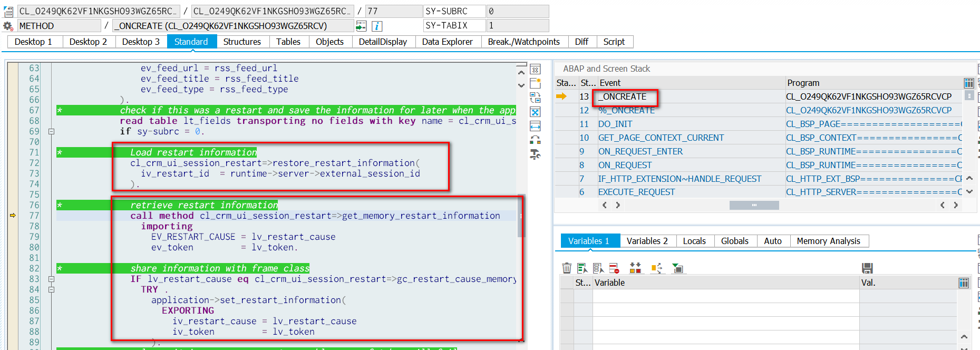The width and height of the screenshot is (980, 350).
Task: Switch to Locals tab
Action: (x=694, y=241)
